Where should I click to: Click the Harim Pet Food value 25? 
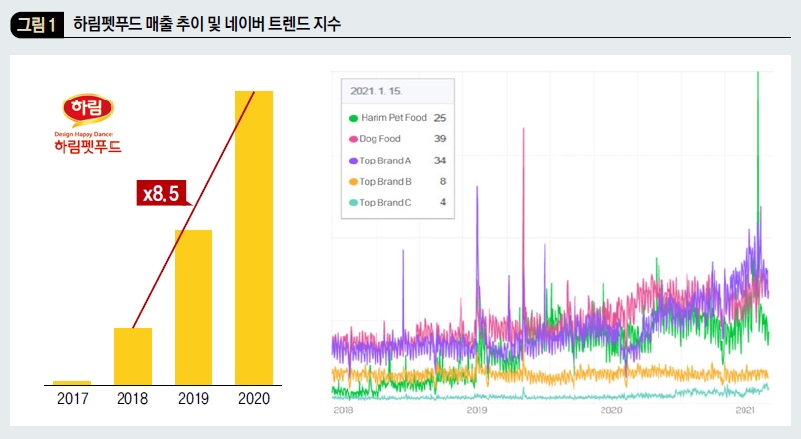(440, 118)
